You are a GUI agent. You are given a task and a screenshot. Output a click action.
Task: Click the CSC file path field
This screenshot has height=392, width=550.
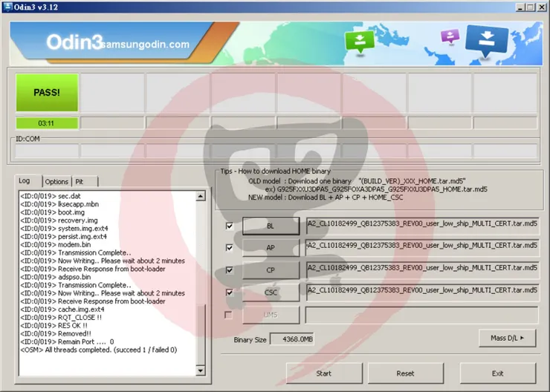[422, 293]
